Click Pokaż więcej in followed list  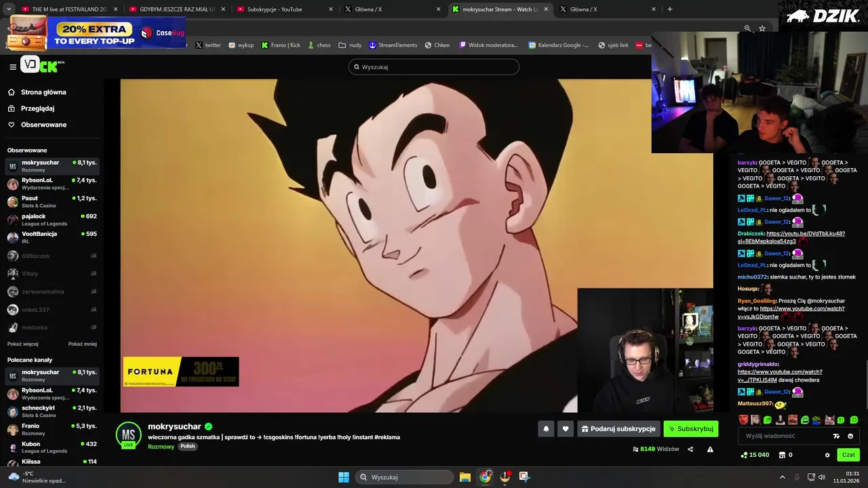[x=23, y=344]
